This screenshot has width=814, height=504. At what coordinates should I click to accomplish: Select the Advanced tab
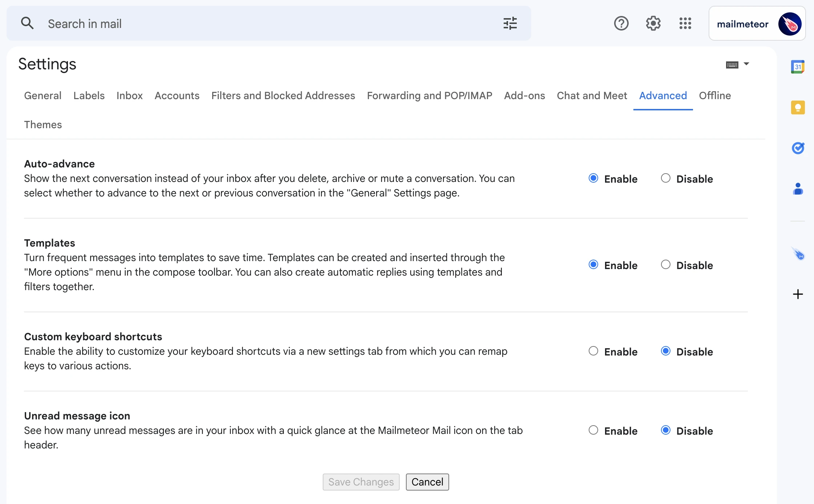(x=663, y=95)
